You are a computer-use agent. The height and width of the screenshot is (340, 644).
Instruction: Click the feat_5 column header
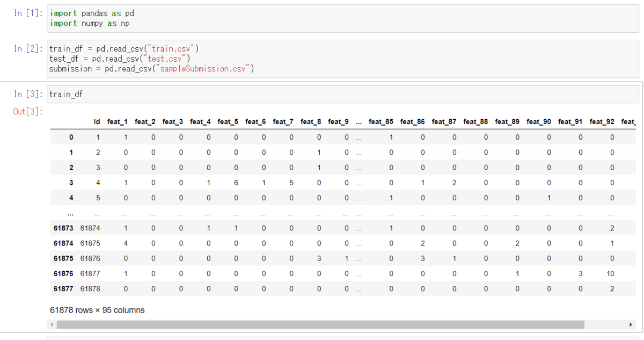228,122
